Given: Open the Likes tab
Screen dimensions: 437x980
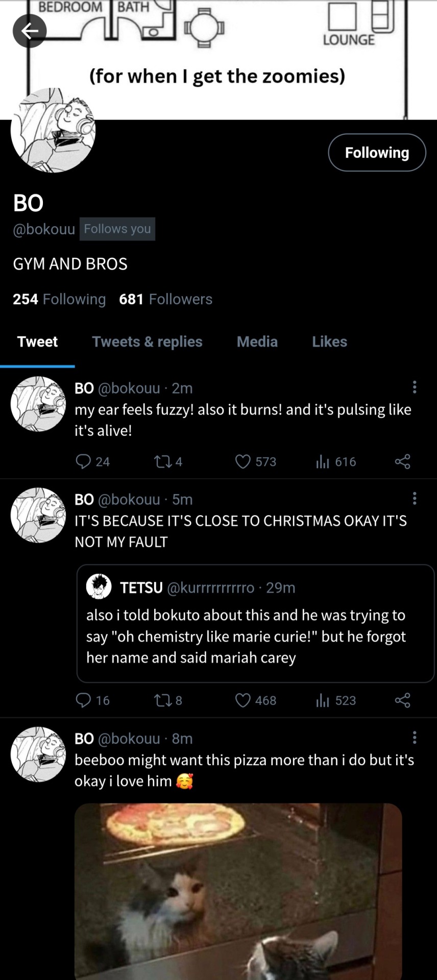Looking at the screenshot, I should pos(330,341).
